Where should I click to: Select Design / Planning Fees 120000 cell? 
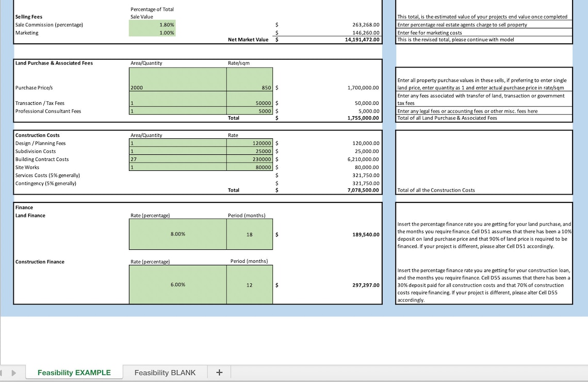[x=250, y=143]
